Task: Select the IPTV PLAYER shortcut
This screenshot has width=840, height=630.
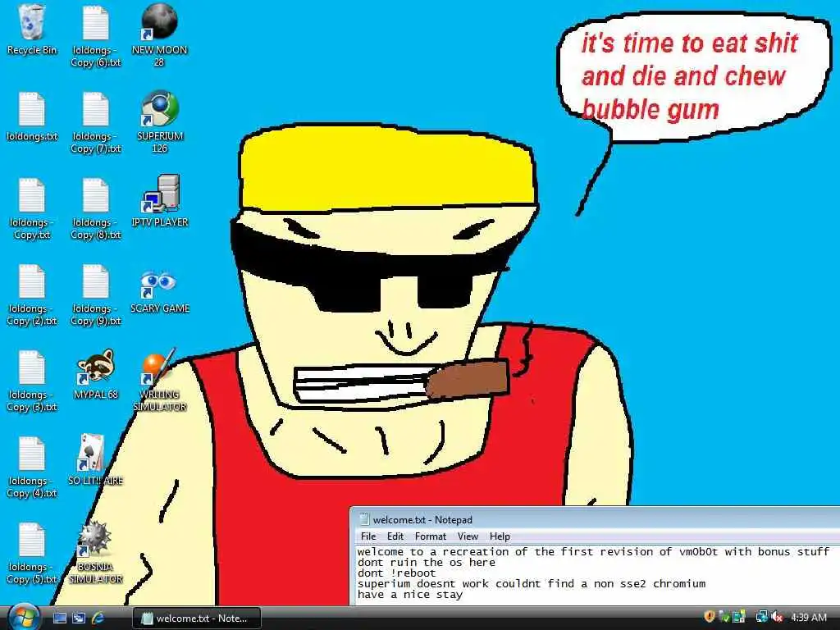Action: [x=160, y=201]
